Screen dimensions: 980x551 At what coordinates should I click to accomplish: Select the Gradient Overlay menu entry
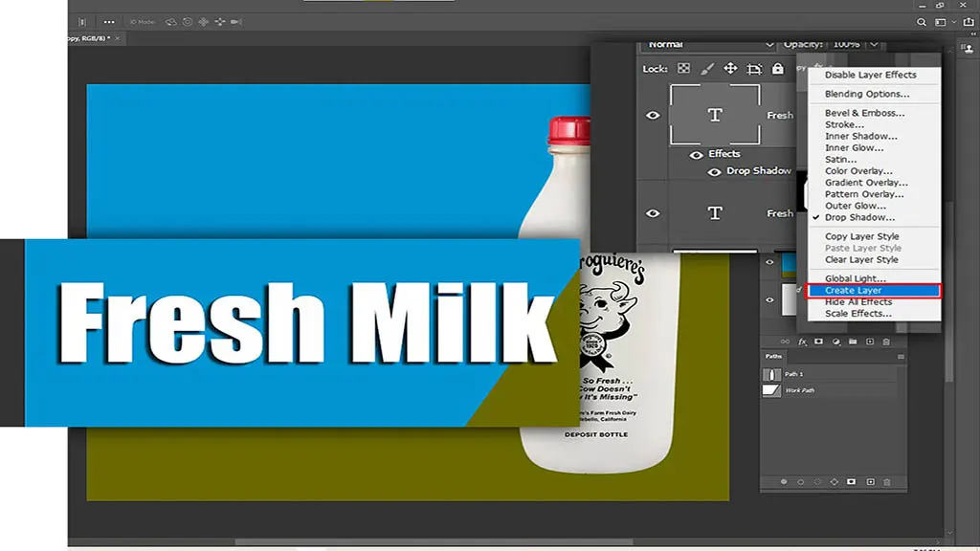point(866,183)
